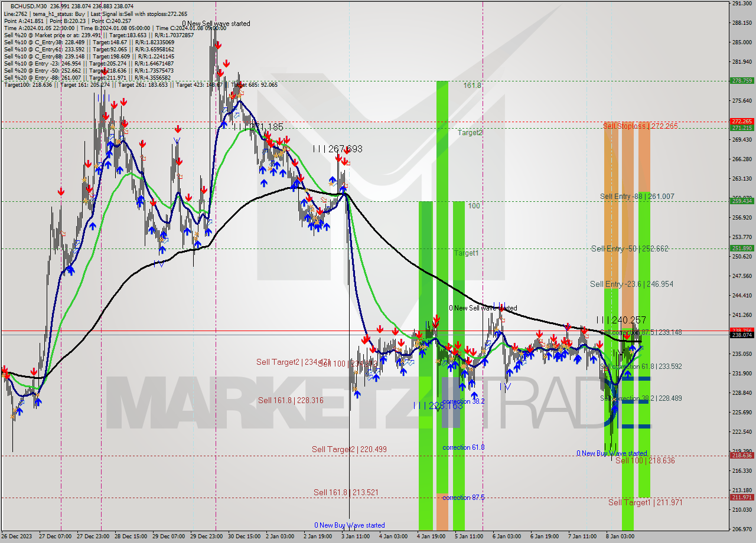Viewport: 756px width, 543px height.
Task: Click the green 278.759 price axis tag
Action: pyautogui.click(x=742, y=81)
